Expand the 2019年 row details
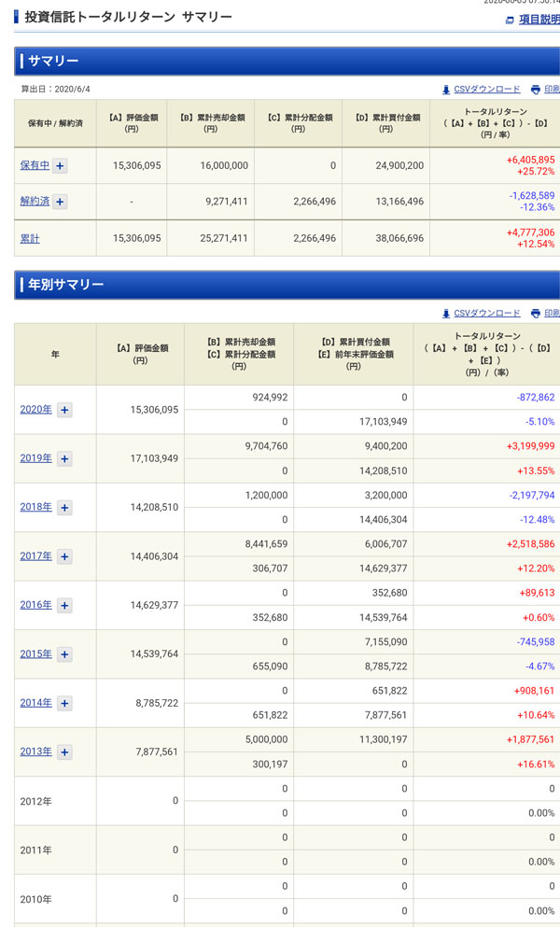Screen dimensions: 560x927 [64, 458]
